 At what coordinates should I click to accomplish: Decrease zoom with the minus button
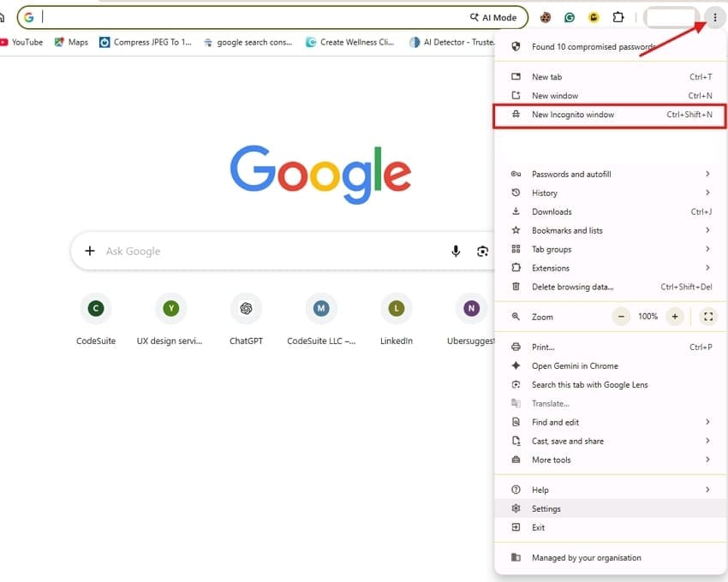pyautogui.click(x=621, y=317)
